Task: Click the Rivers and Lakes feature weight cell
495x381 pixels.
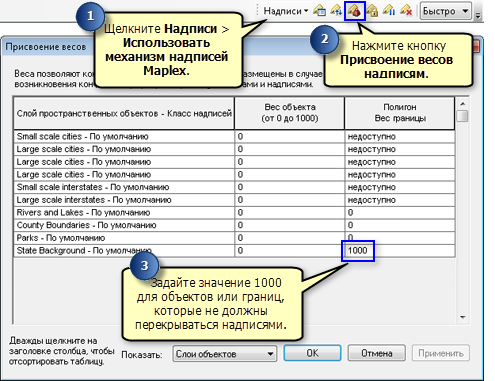Action: [x=289, y=213]
